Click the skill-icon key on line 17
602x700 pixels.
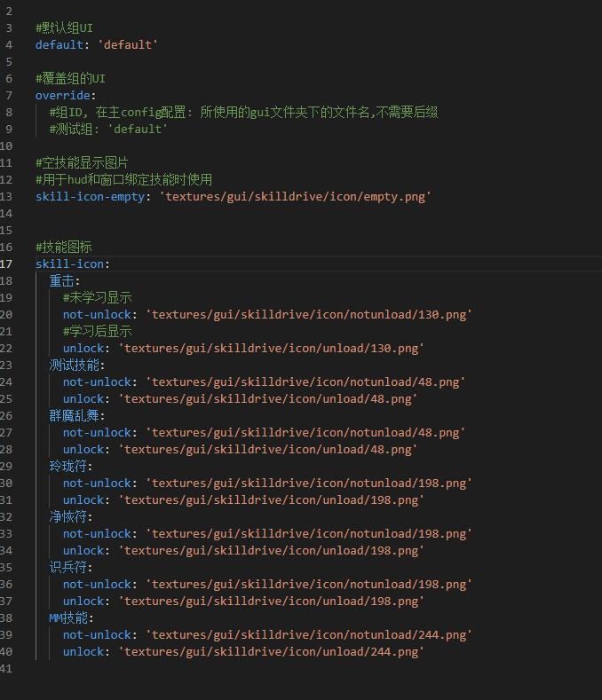pyautogui.click(x=69, y=263)
